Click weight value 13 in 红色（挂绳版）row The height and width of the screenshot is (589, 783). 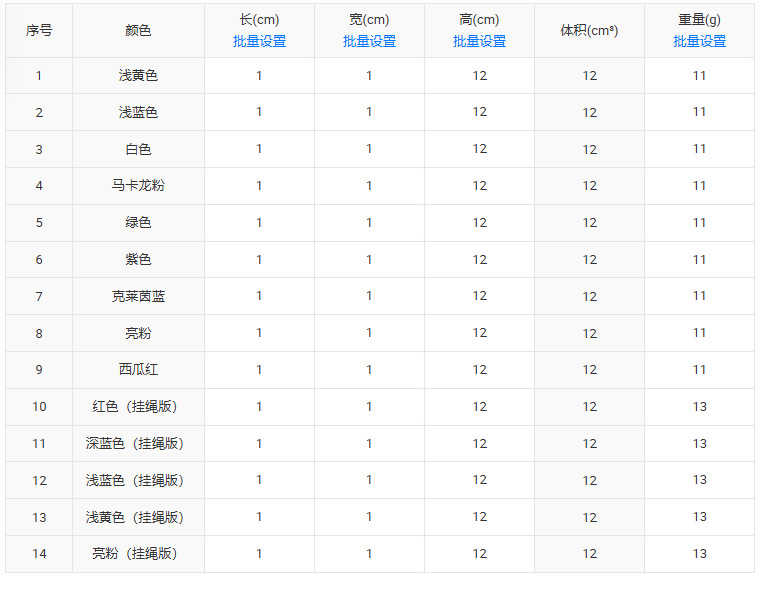coord(699,407)
